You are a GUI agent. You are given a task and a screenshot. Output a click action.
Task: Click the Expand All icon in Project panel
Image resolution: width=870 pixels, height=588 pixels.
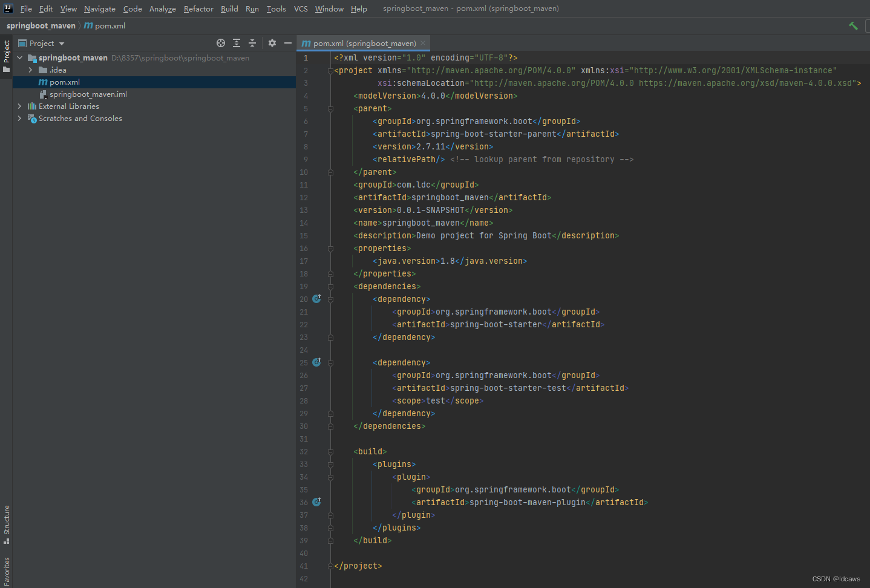237,43
